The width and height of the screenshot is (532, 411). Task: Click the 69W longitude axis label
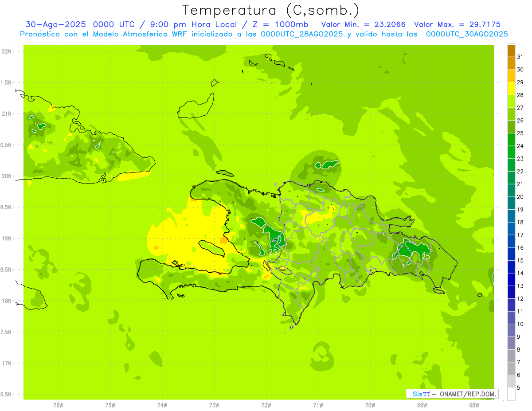coord(422,405)
